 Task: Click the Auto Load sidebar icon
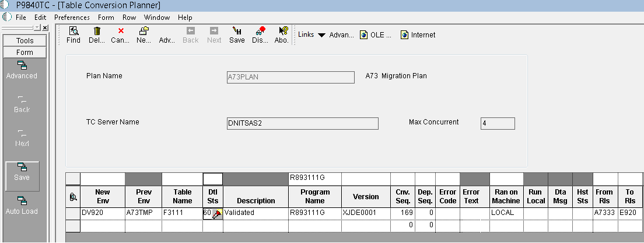tap(22, 200)
